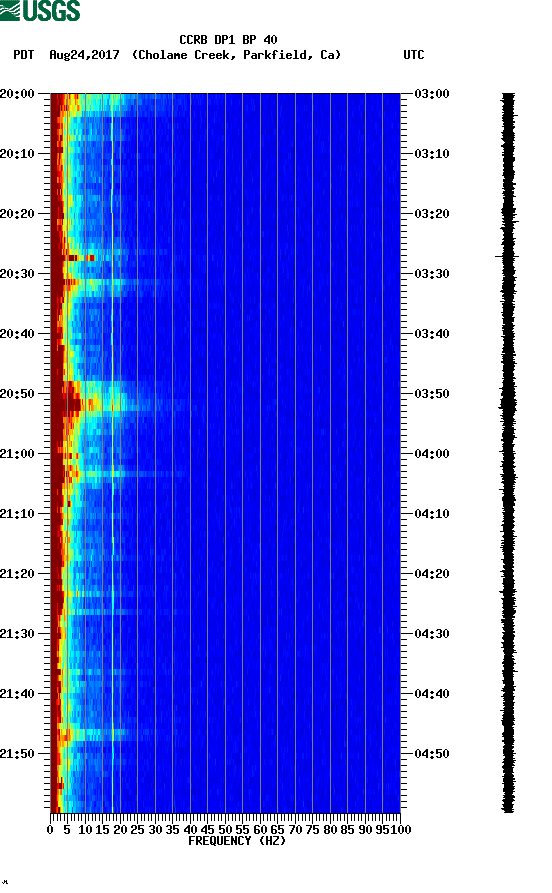
Task: Click the strong spectrogram event near 20:52
Action: click(x=74, y=405)
